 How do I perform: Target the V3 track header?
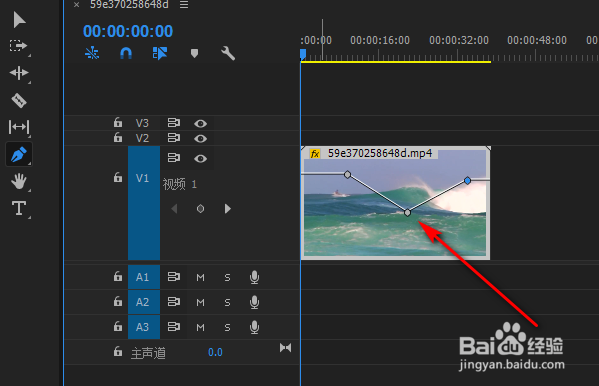[x=142, y=123]
